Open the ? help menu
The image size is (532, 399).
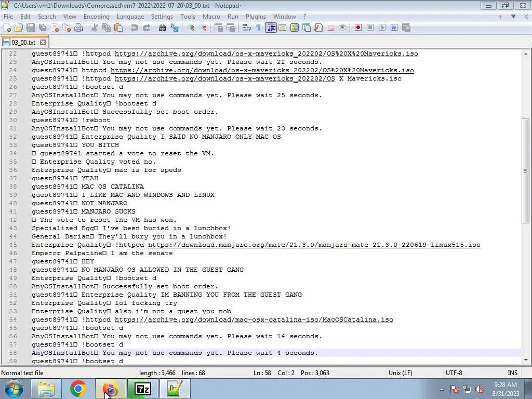304,17
